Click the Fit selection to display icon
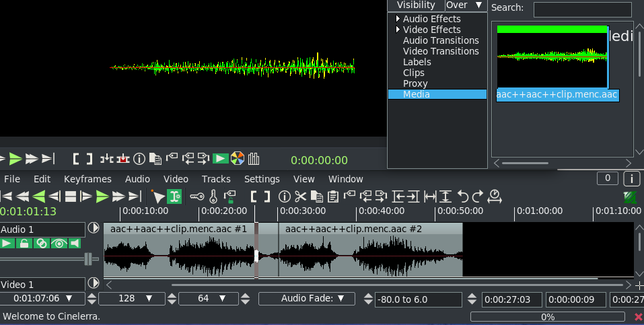This screenshot has width=644, height=325. [429, 196]
